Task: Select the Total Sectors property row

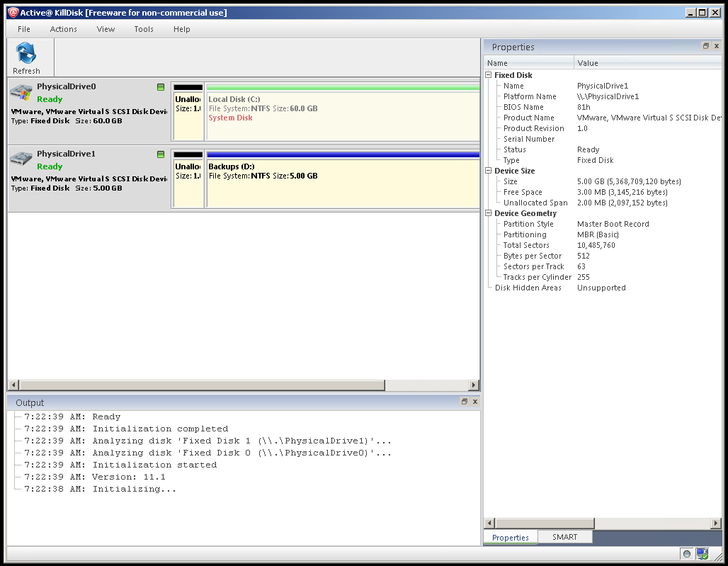Action: 603,246
